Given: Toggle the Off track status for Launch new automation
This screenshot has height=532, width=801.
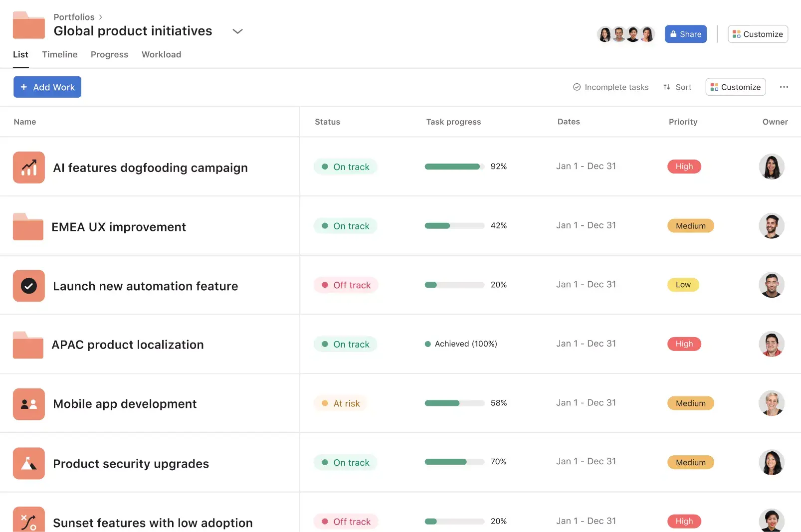Looking at the screenshot, I should (x=346, y=285).
